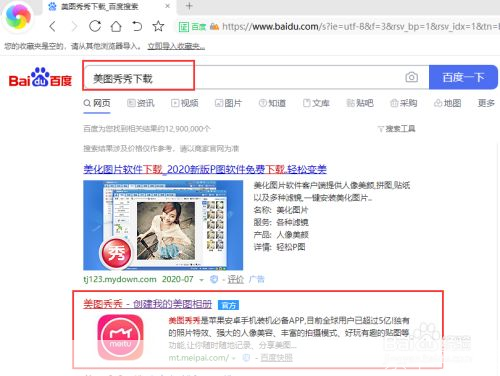Expand dropdown arrow after tj123.mydown.com 2020-07

click(201, 280)
